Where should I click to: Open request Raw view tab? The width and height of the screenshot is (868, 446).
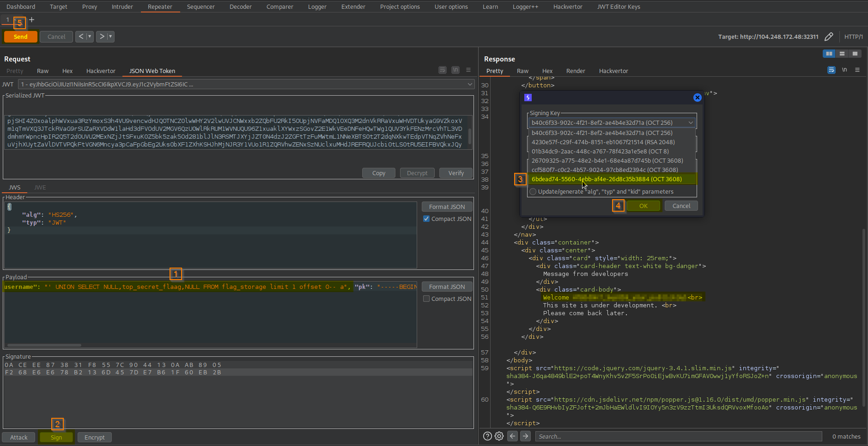point(42,71)
